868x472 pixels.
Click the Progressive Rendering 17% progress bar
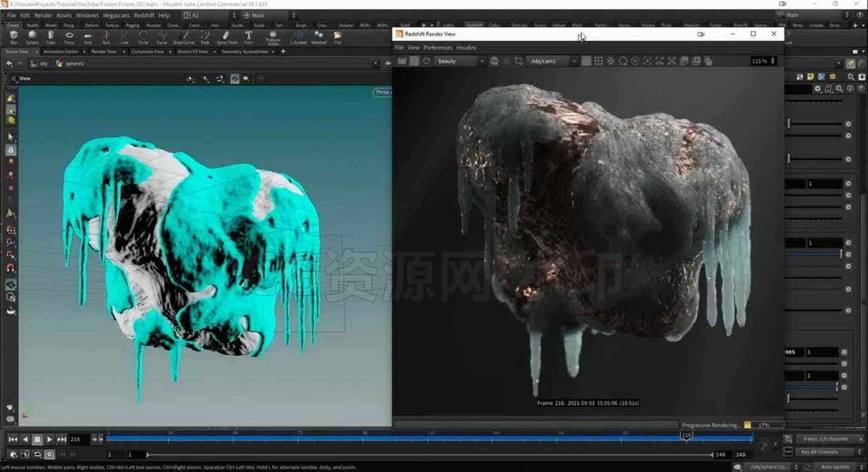[763, 425]
